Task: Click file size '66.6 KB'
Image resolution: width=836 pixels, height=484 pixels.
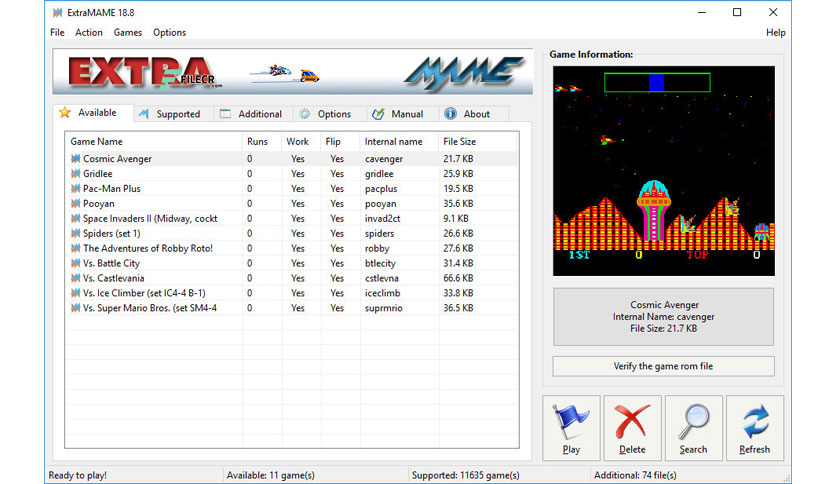Action: click(x=458, y=278)
